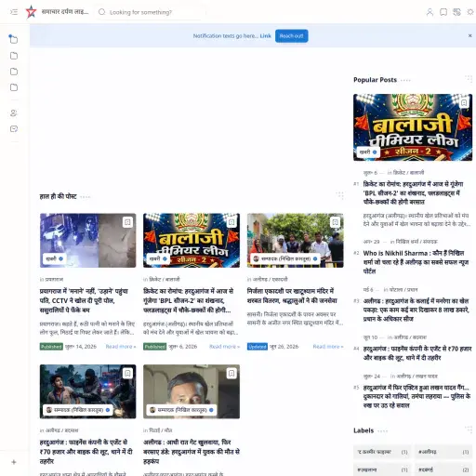Click the खबरी author tag on Popular Posts image
Screen dimensions: 476x476
tap(368, 152)
